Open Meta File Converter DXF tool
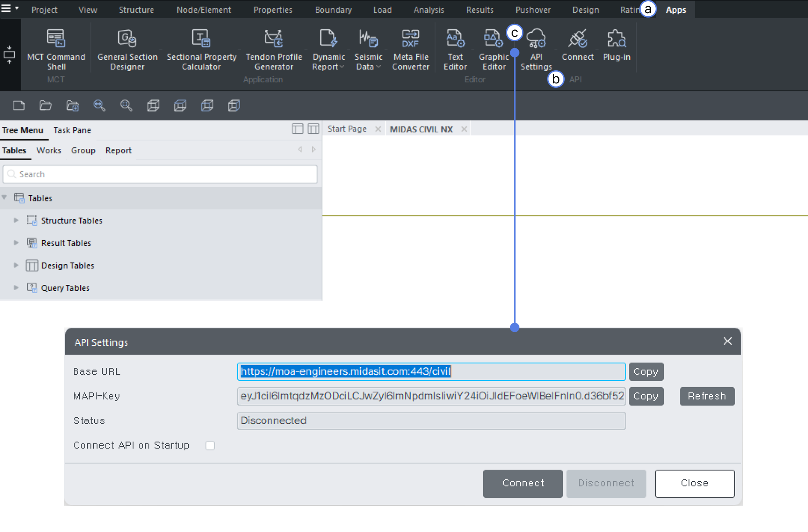This screenshot has height=532, width=808. click(x=410, y=48)
